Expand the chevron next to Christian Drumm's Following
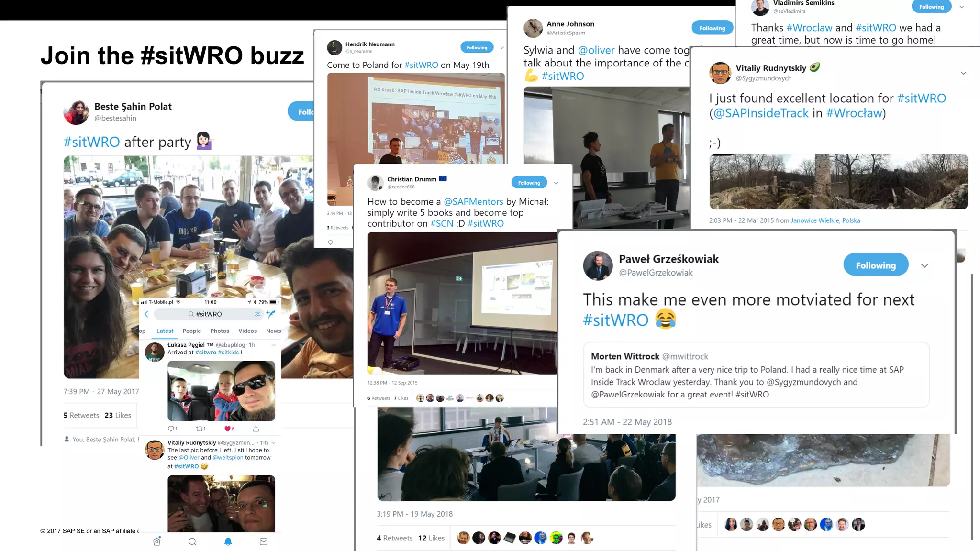This screenshot has height=551, width=980. (556, 183)
